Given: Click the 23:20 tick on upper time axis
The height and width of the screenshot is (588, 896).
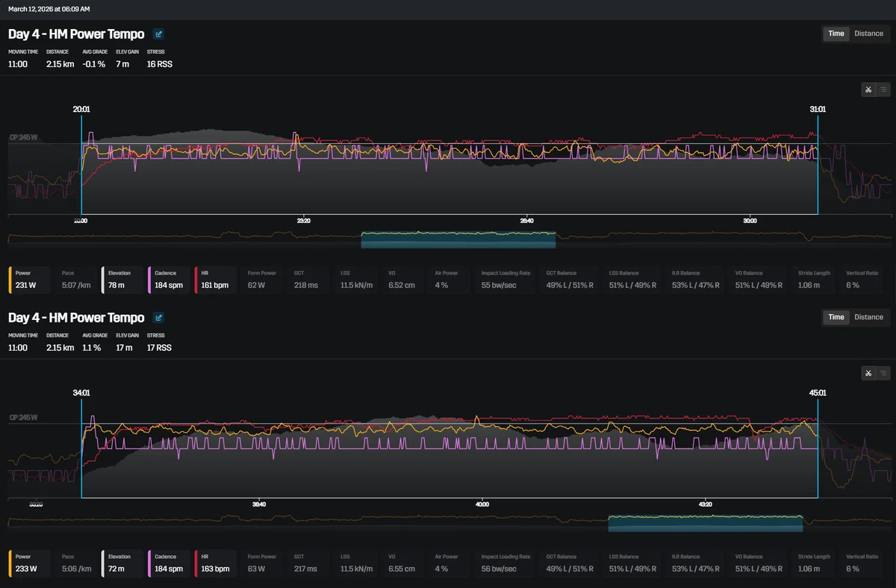Looking at the screenshot, I should coord(303,221).
